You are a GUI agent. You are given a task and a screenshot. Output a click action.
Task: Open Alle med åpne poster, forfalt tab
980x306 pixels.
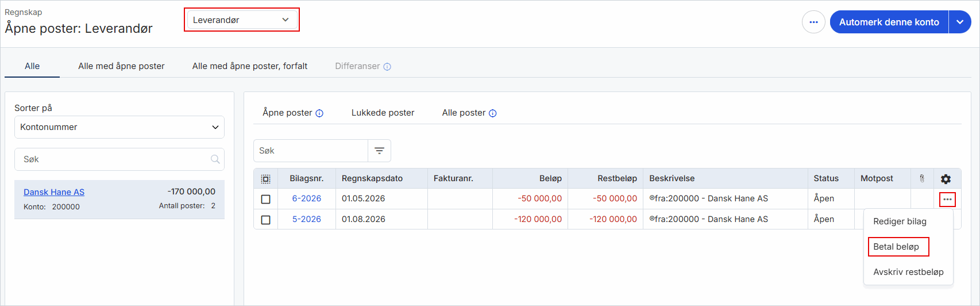pos(250,66)
